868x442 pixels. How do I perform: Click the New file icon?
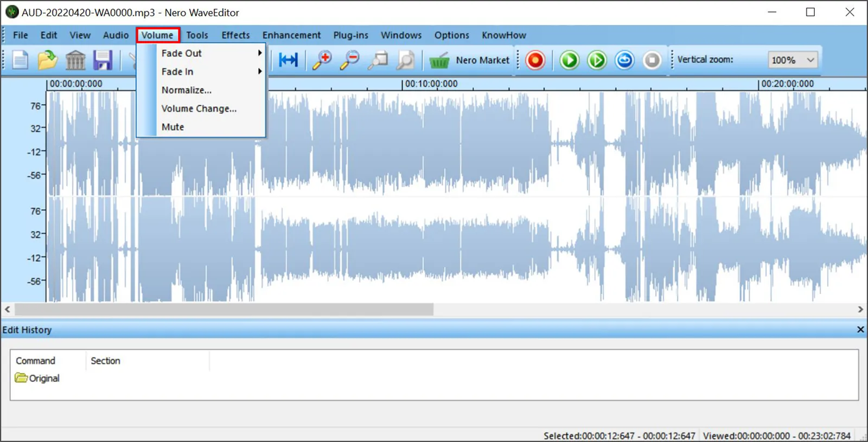click(21, 60)
